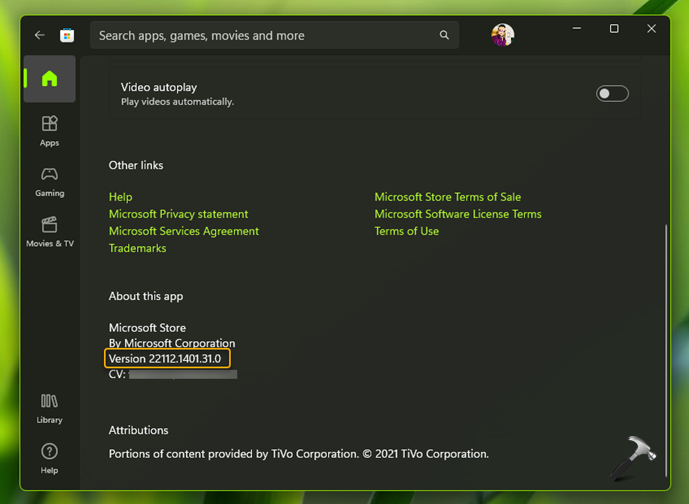Go back using the back arrow
The image size is (689, 504).
click(x=40, y=35)
